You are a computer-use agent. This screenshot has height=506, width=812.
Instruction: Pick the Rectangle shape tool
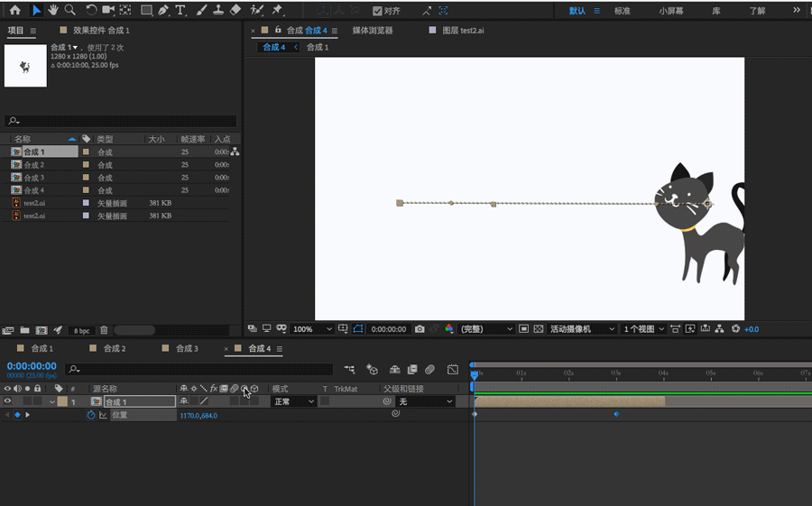[x=146, y=10]
